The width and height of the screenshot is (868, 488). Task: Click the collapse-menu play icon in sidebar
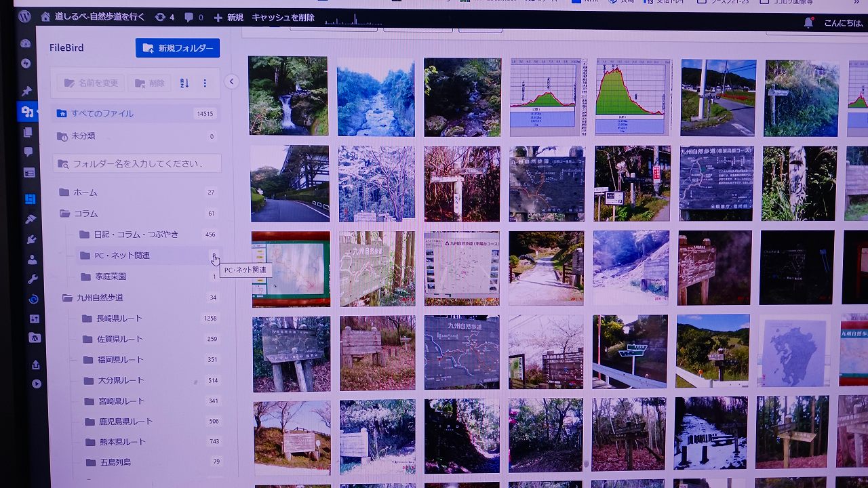tap(36, 384)
